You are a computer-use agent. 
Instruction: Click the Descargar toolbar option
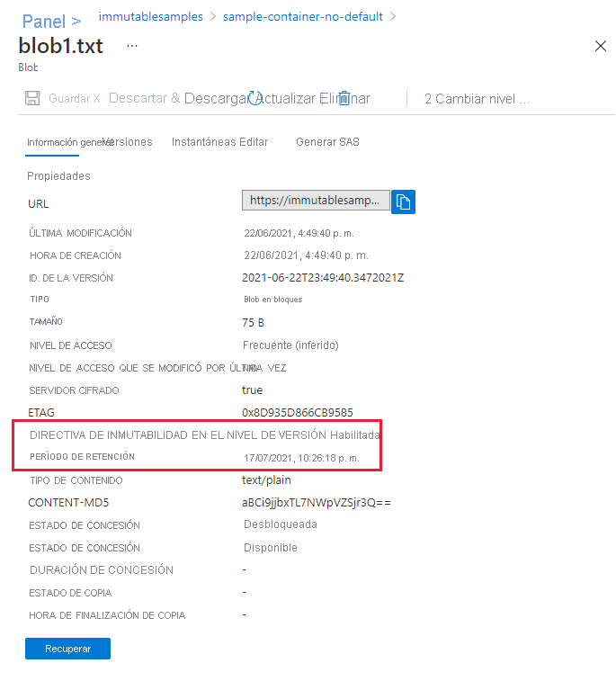(217, 99)
